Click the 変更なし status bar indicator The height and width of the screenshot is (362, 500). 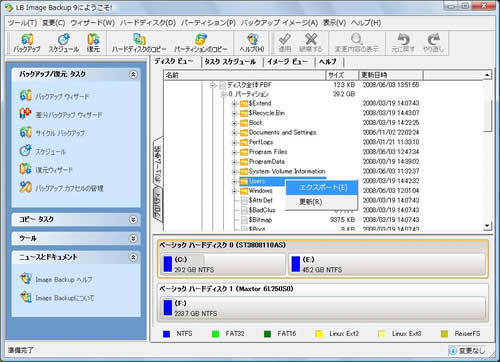pos(468,351)
